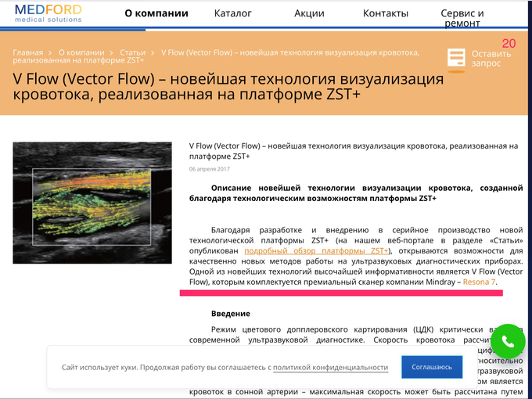Click the Оставить запрос link
Viewport: 532px width, 399px height.
(491, 59)
